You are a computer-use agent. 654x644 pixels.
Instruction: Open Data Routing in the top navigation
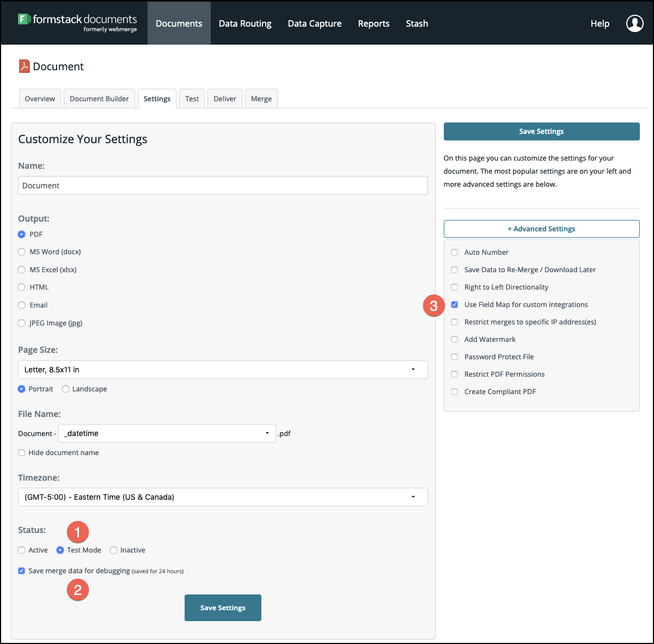[x=245, y=23]
